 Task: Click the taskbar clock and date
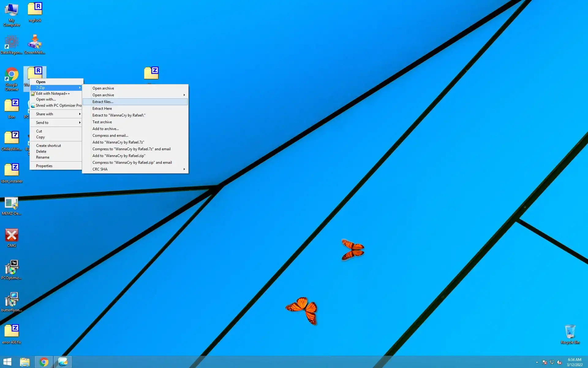[x=574, y=362]
